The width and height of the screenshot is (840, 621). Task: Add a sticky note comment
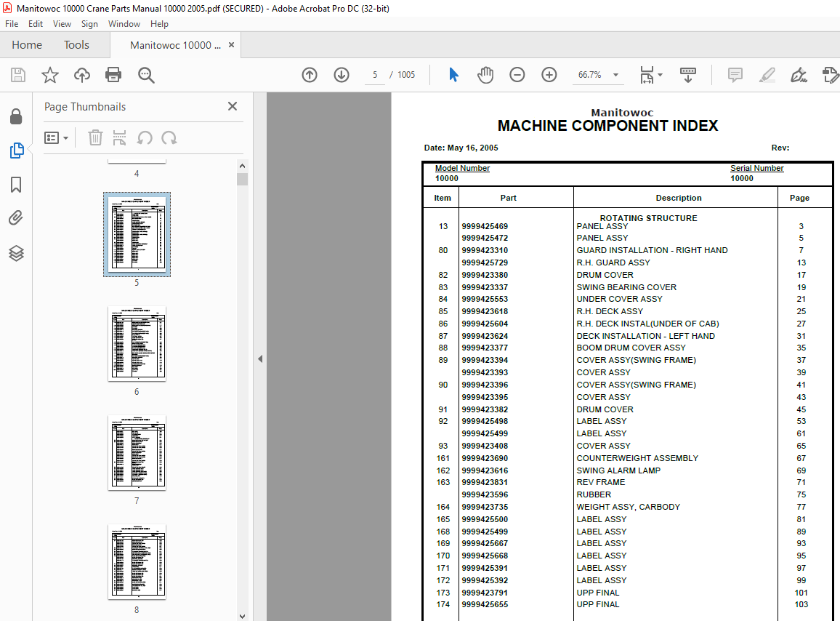click(735, 75)
